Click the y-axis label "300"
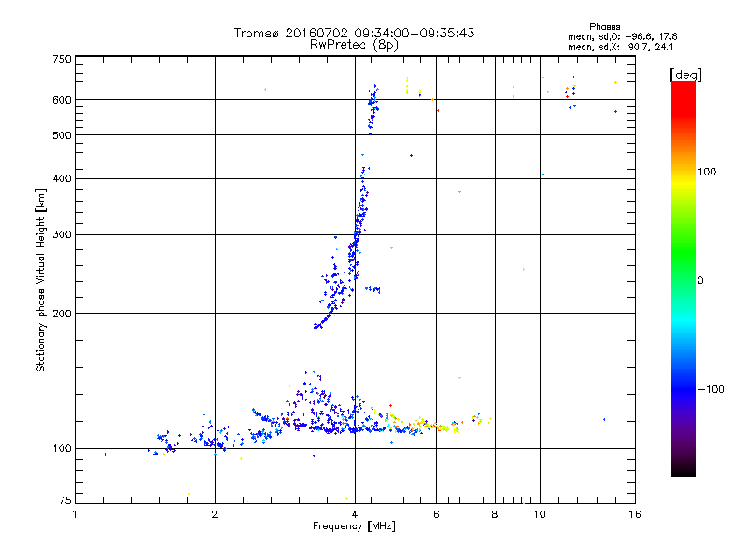 pos(62,235)
